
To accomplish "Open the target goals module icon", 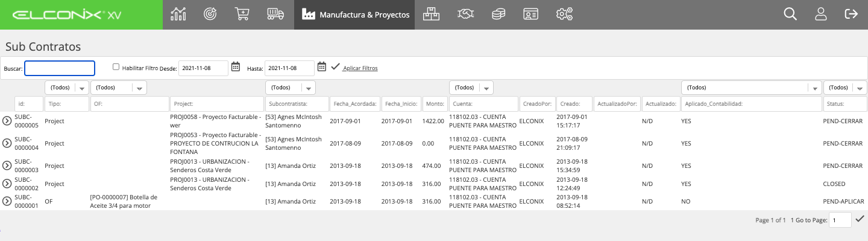I will (x=210, y=14).
